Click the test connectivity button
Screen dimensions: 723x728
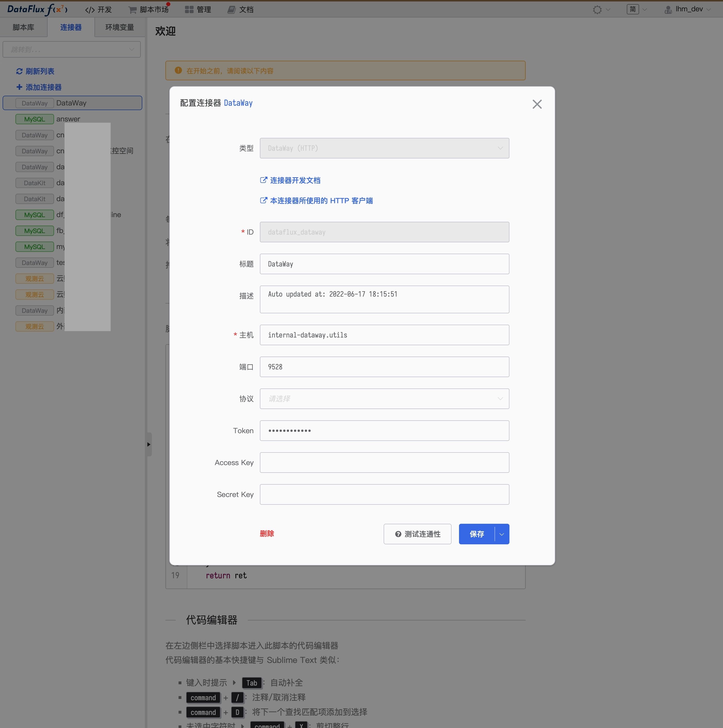click(417, 534)
